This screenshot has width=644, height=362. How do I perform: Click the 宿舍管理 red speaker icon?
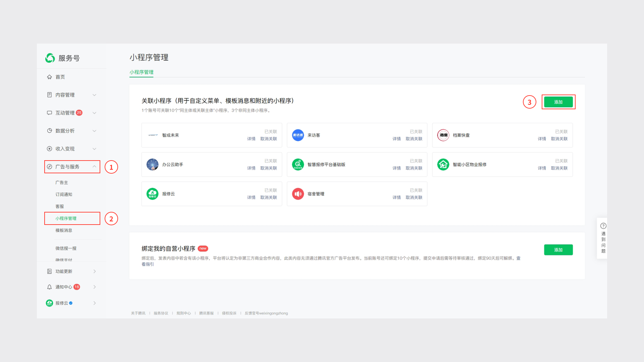[x=298, y=194]
